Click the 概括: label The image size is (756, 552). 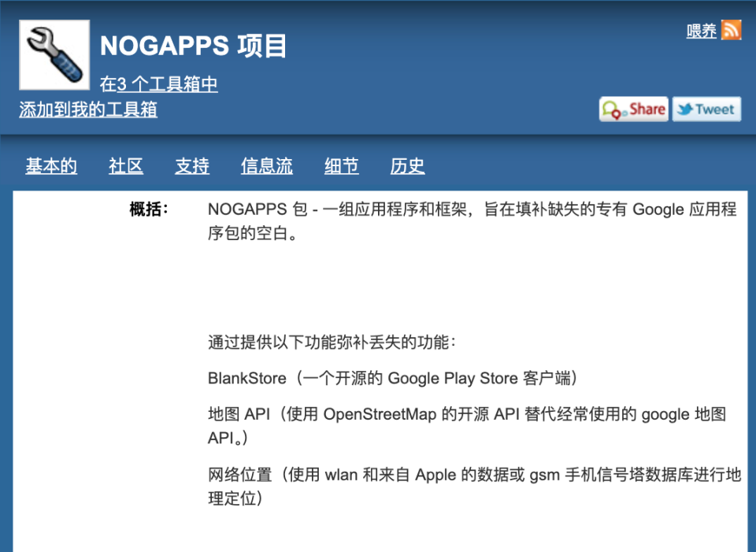point(149,209)
